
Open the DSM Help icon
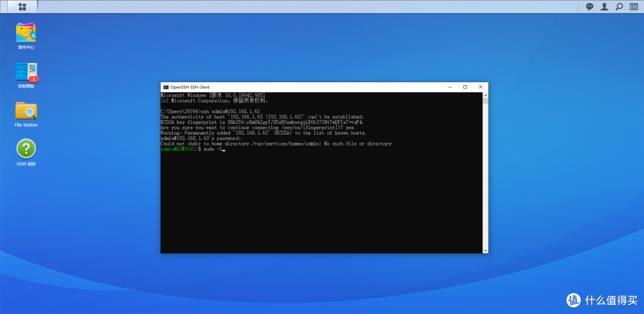26,149
